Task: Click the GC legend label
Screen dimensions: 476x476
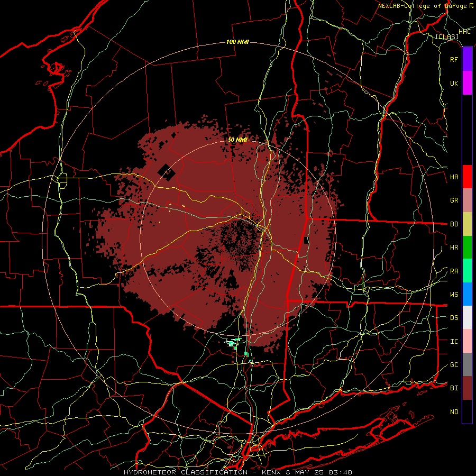Action: point(454,364)
